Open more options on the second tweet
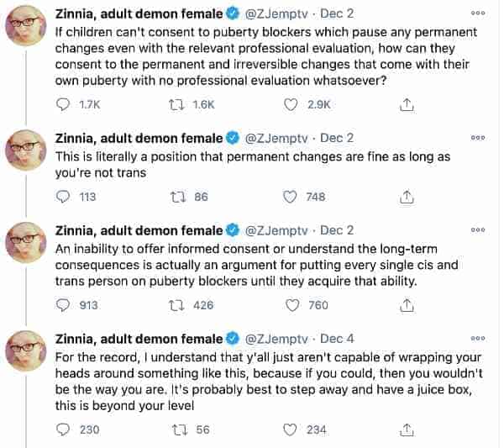 point(478,138)
